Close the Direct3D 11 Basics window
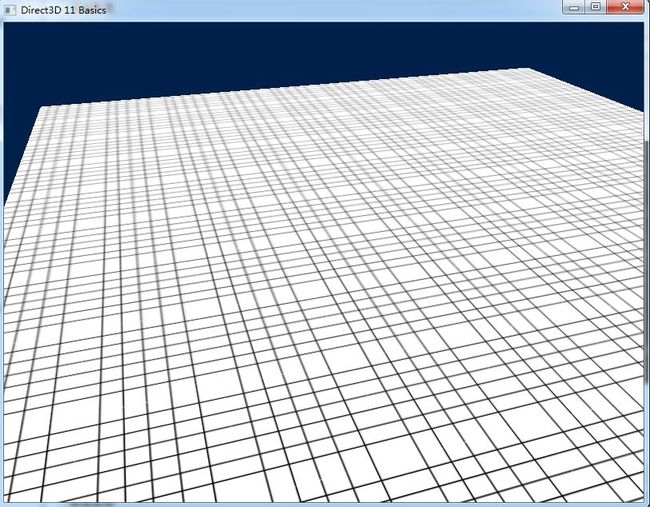 pos(625,7)
